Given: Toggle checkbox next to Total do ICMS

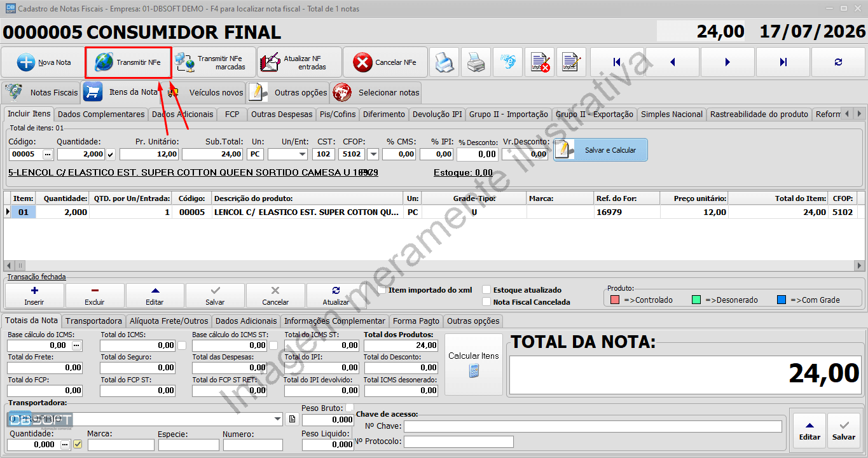Looking at the screenshot, I should tap(182, 345).
